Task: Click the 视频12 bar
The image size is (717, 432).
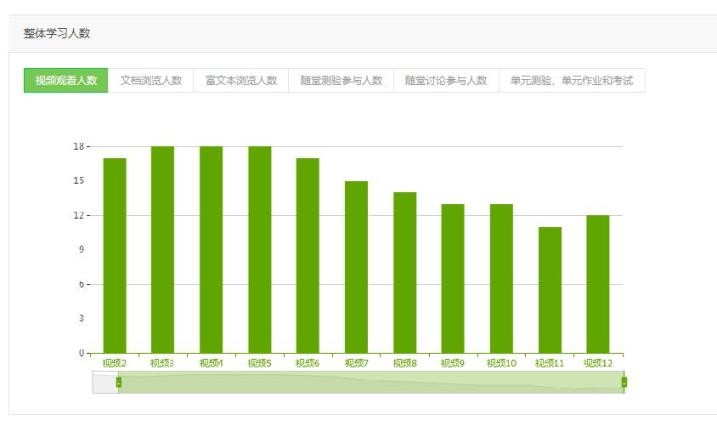Action: pos(598,284)
